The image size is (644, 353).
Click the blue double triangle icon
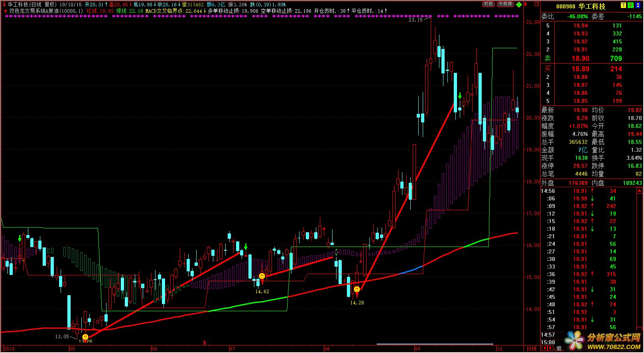click(x=638, y=6)
